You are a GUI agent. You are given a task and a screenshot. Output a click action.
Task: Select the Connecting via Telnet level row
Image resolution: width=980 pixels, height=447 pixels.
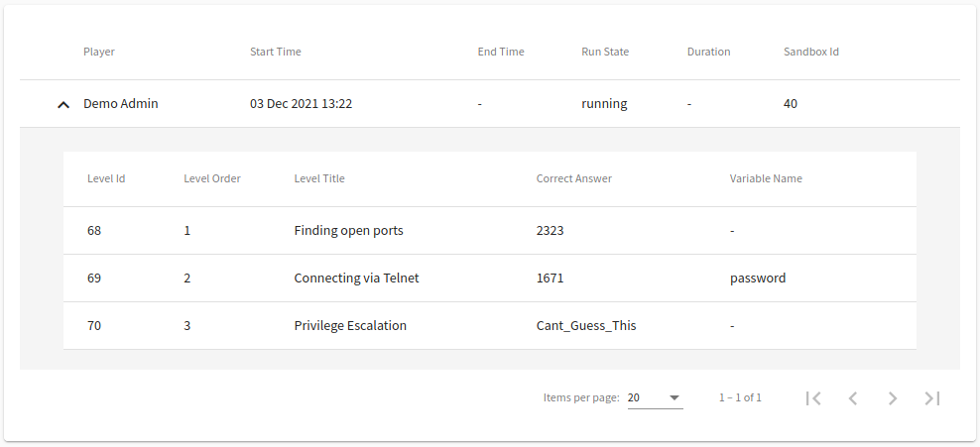[490, 278]
